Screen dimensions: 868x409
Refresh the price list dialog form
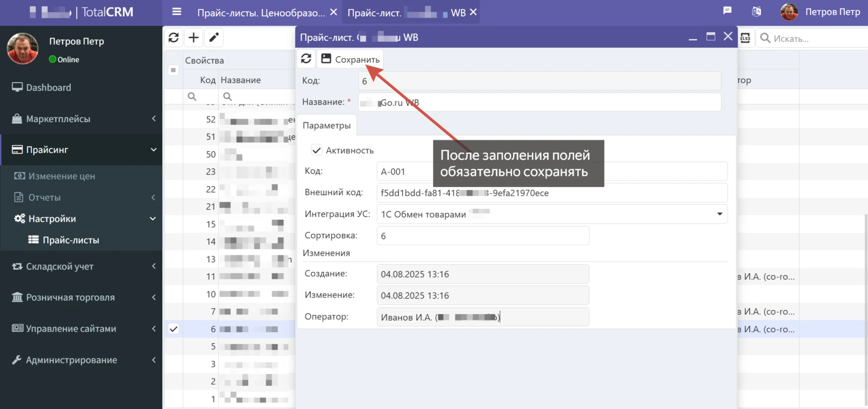click(306, 59)
